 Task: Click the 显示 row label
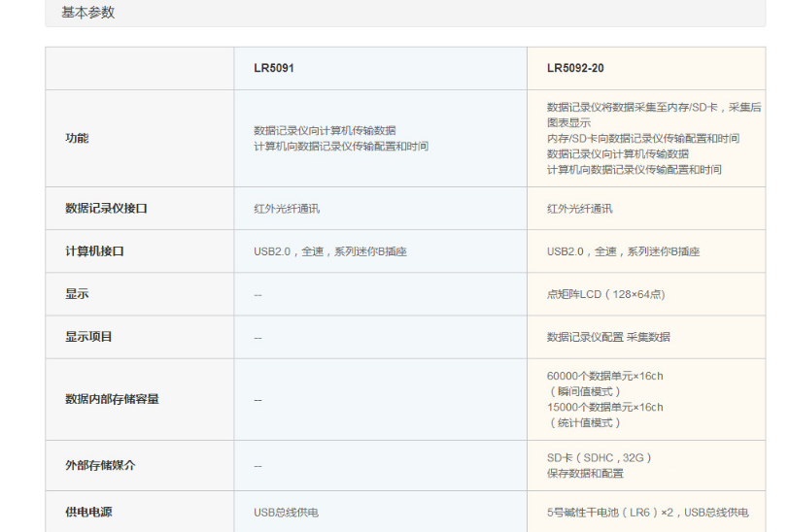(x=77, y=294)
